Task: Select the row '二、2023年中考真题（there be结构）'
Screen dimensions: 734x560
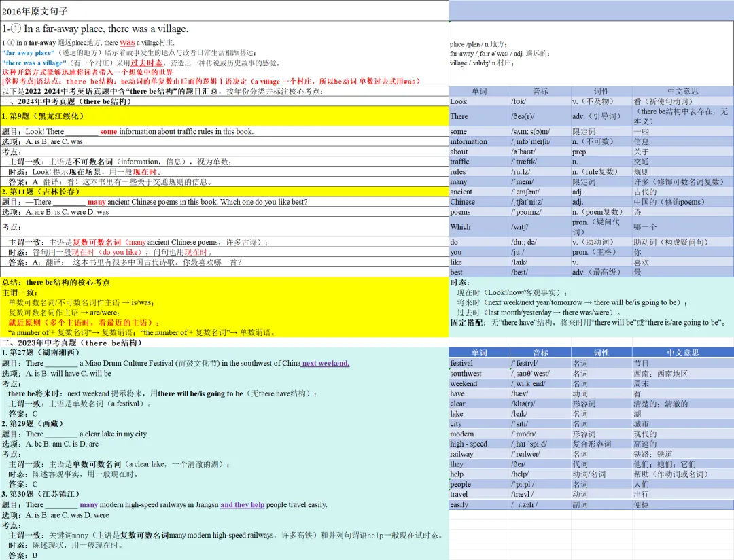Action: [x=224, y=343]
